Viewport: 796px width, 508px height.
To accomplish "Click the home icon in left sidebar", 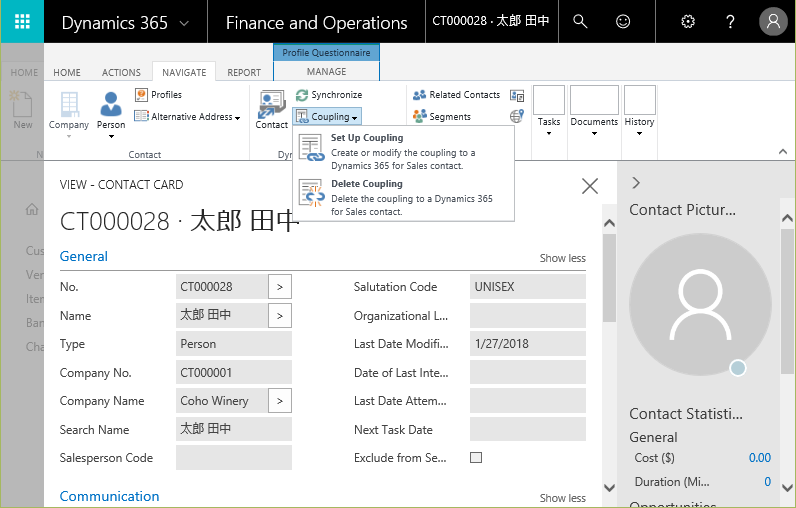I will (32, 209).
